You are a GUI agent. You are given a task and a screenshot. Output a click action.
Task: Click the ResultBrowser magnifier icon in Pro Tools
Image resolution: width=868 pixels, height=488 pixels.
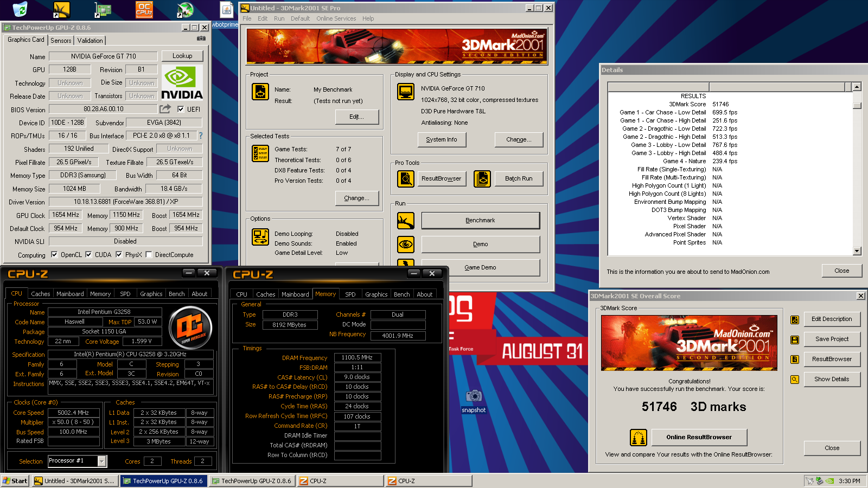point(406,178)
